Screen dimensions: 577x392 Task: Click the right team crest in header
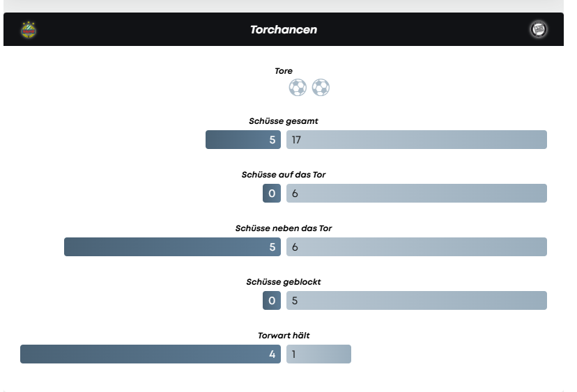point(538,29)
